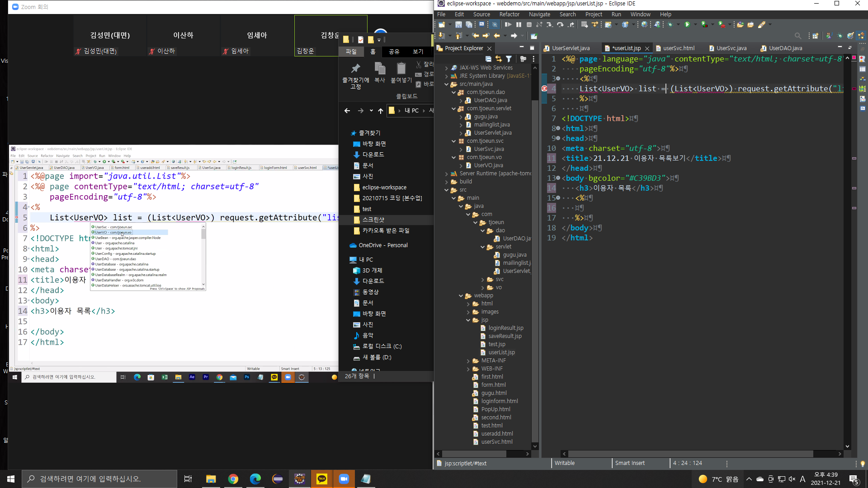The width and height of the screenshot is (868, 488).
Task: Click the Open Web Browser globe icon
Action: (644, 24)
